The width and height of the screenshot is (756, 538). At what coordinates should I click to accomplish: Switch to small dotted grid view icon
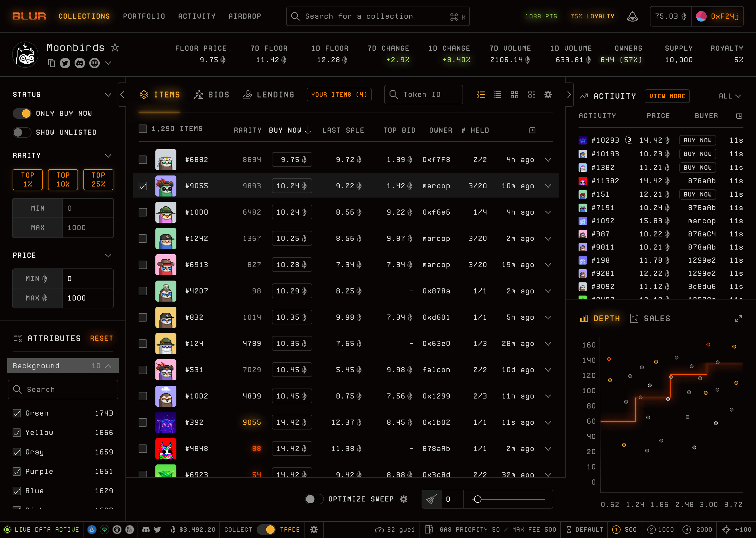point(531,95)
